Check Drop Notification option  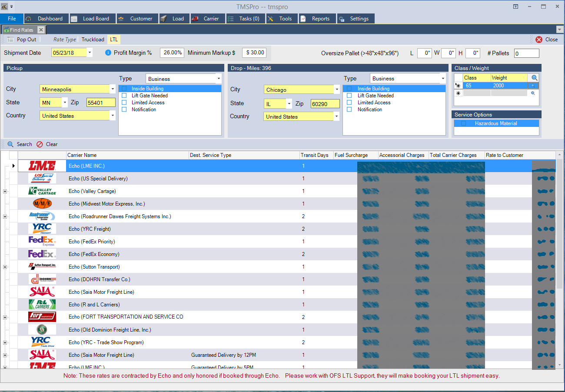[x=349, y=110]
